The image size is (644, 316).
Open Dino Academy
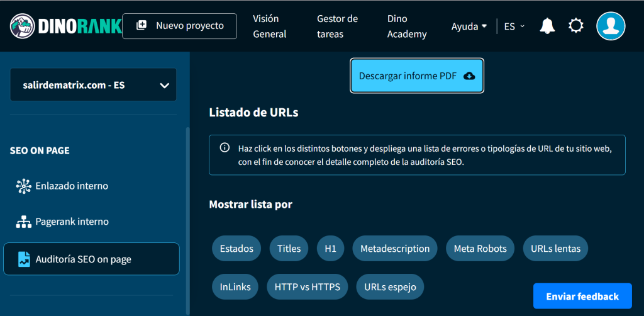click(407, 26)
